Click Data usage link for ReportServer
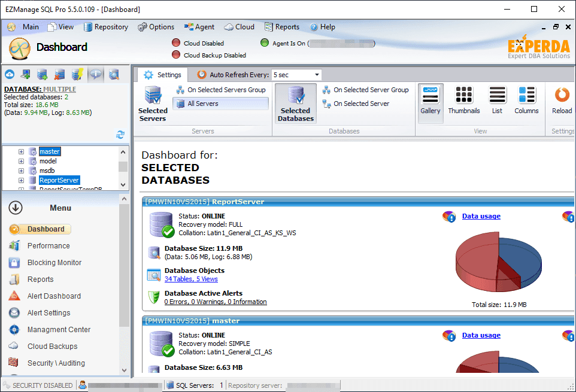576x392 pixels. tap(481, 216)
